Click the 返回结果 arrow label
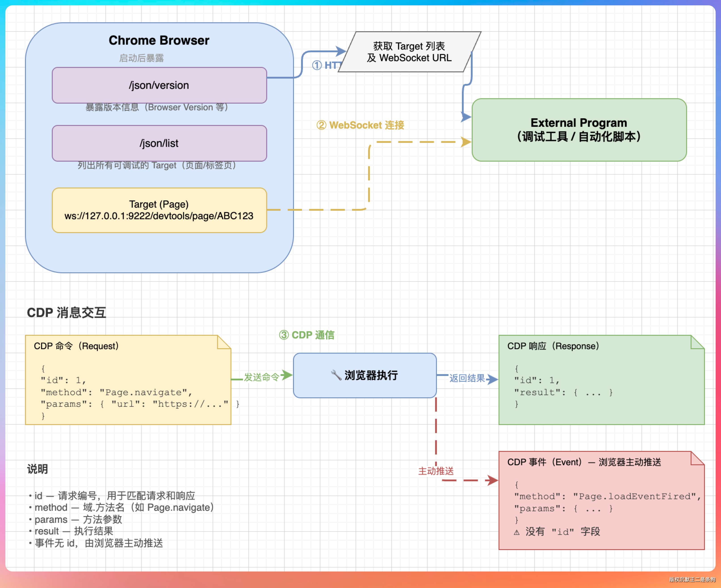This screenshot has width=721, height=588. tap(467, 378)
